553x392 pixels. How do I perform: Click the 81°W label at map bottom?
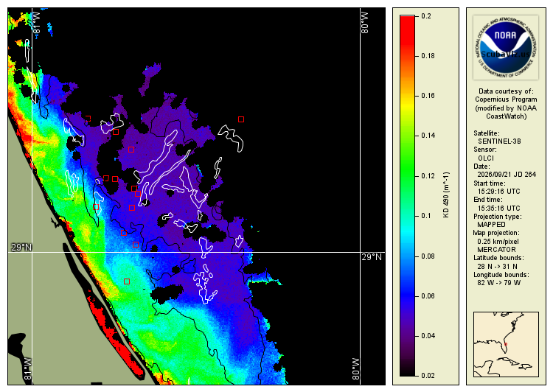(28, 369)
